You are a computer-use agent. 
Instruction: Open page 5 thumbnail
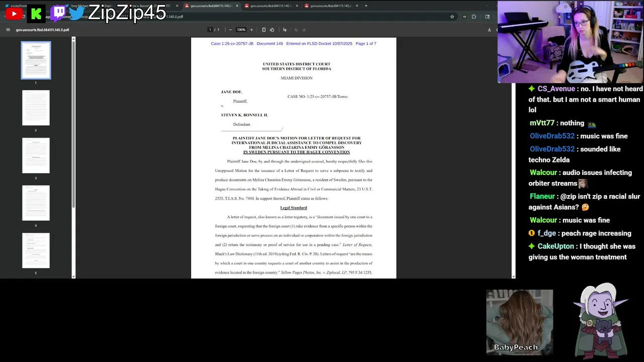click(36, 250)
